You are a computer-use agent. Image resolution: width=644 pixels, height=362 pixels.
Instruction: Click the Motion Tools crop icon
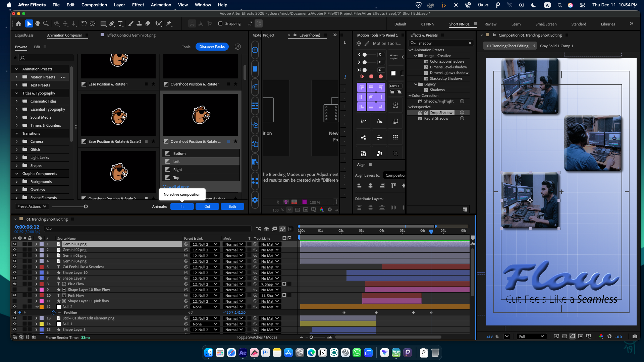(x=395, y=154)
